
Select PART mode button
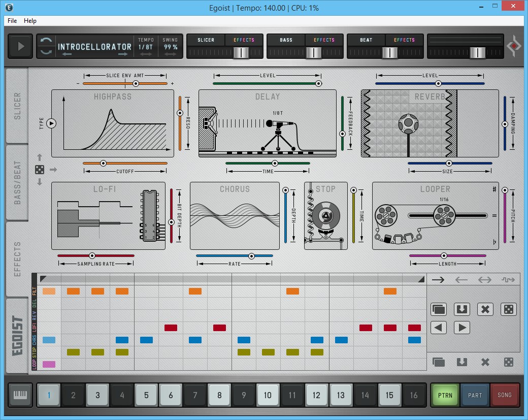click(475, 395)
